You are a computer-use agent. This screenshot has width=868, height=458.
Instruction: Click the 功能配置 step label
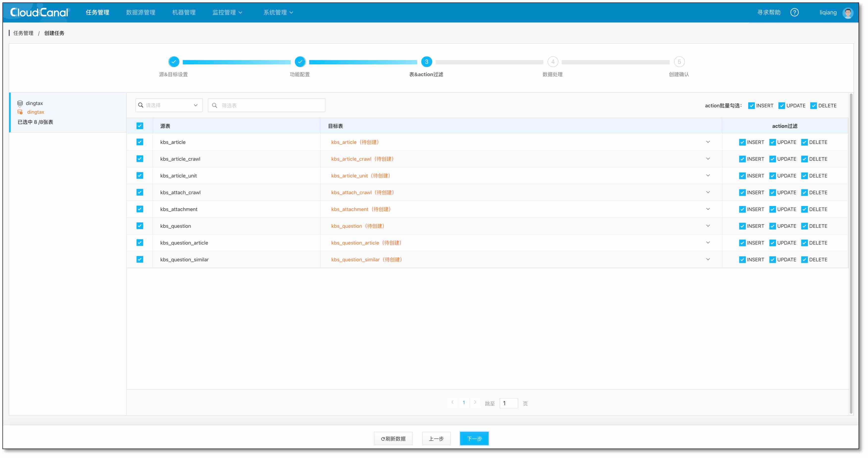pos(300,75)
